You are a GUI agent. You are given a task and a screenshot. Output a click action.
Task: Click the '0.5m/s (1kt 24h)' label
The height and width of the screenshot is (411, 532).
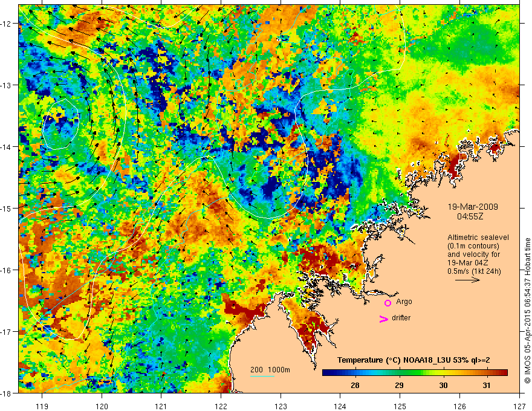tap(474, 271)
